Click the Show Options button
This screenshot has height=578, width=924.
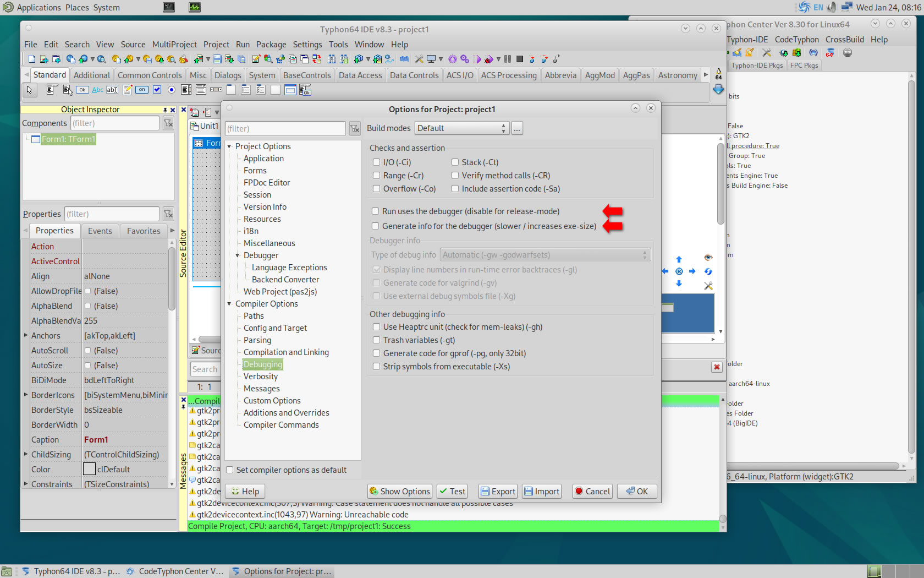[400, 492]
